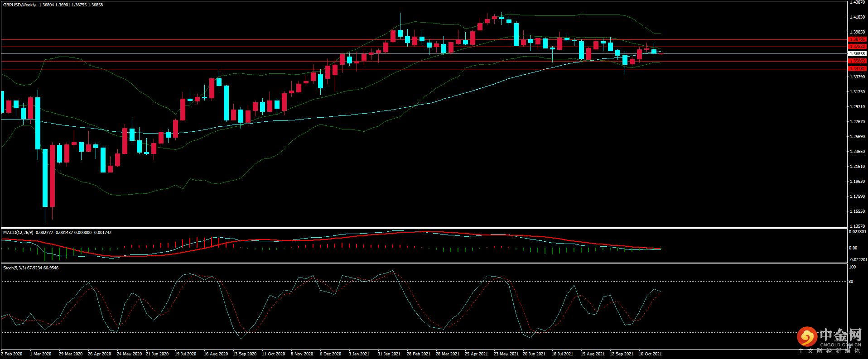Click the 13 Sep 2020 date label
Viewport: 868px width, 359px height.
245,354
